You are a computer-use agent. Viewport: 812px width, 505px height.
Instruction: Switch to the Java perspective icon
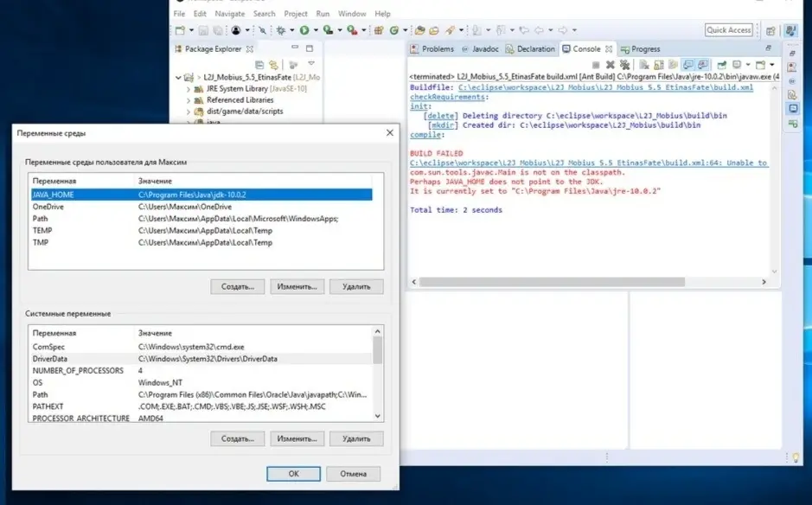[790, 31]
